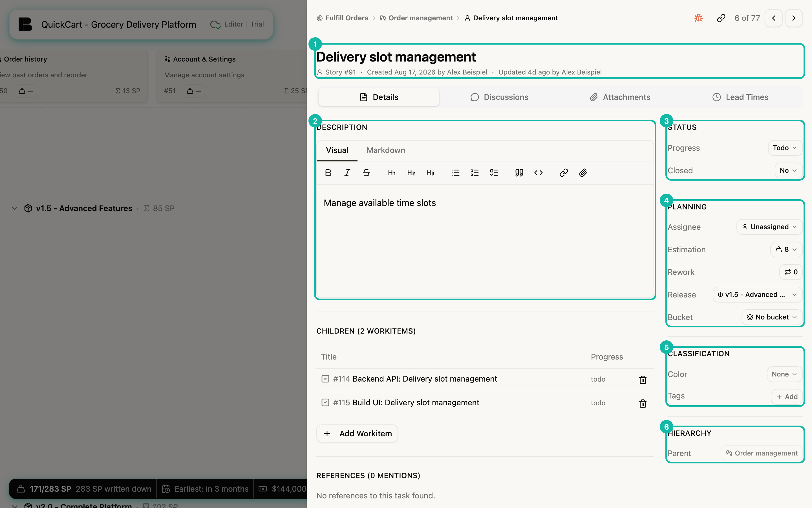The image size is (812, 508).
Task: Select the Visual editor tab
Action: point(337,150)
